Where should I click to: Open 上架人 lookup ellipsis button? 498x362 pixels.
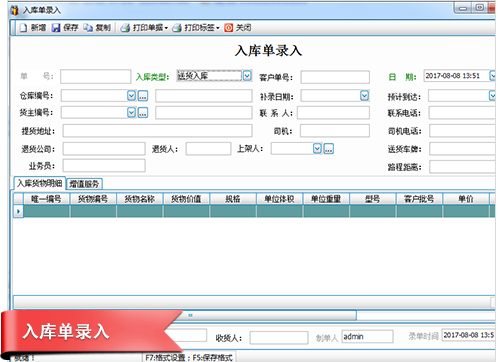pos(329,149)
